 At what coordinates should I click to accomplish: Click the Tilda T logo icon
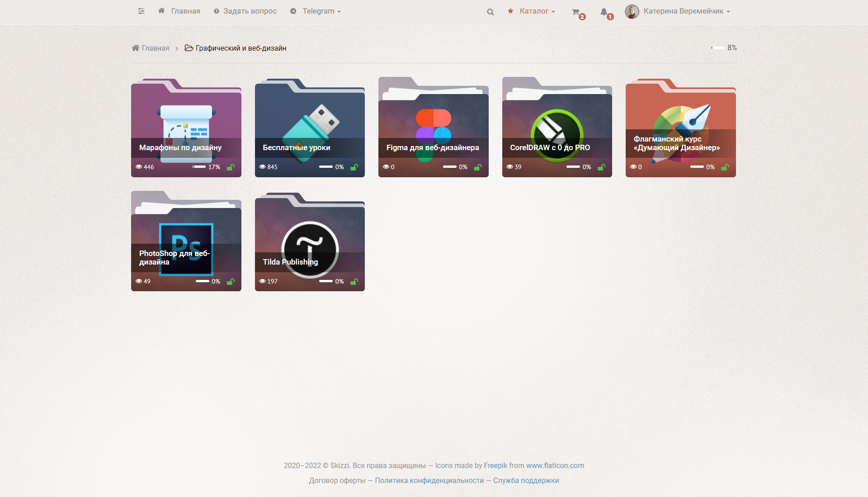(x=310, y=250)
